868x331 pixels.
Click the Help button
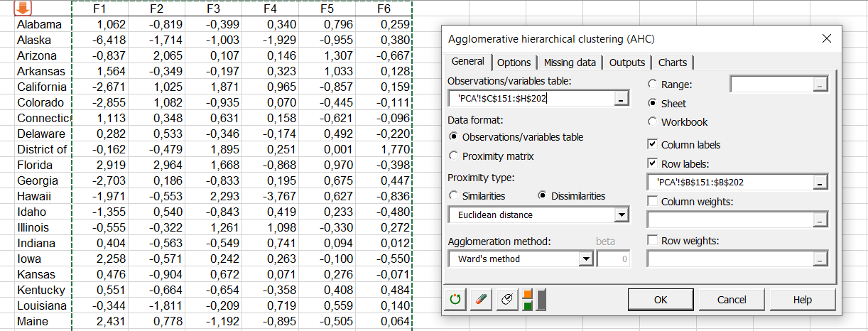pyautogui.click(x=802, y=300)
